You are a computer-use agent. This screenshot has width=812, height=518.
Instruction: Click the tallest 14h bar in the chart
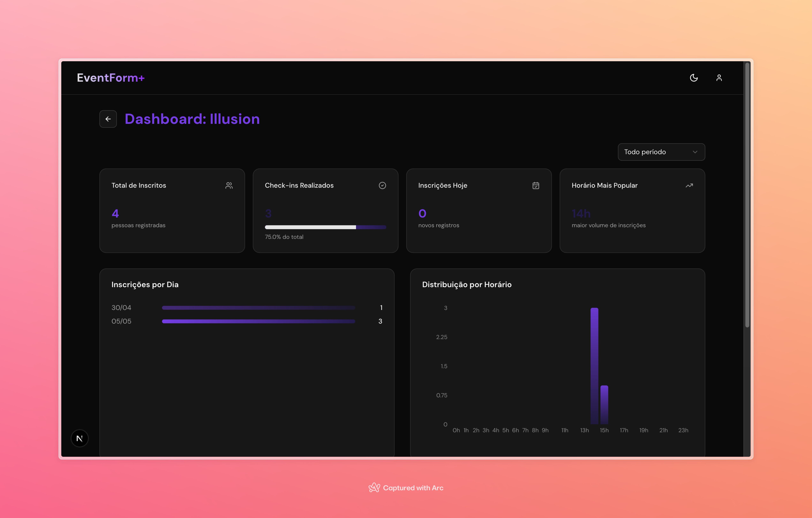coord(594,366)
